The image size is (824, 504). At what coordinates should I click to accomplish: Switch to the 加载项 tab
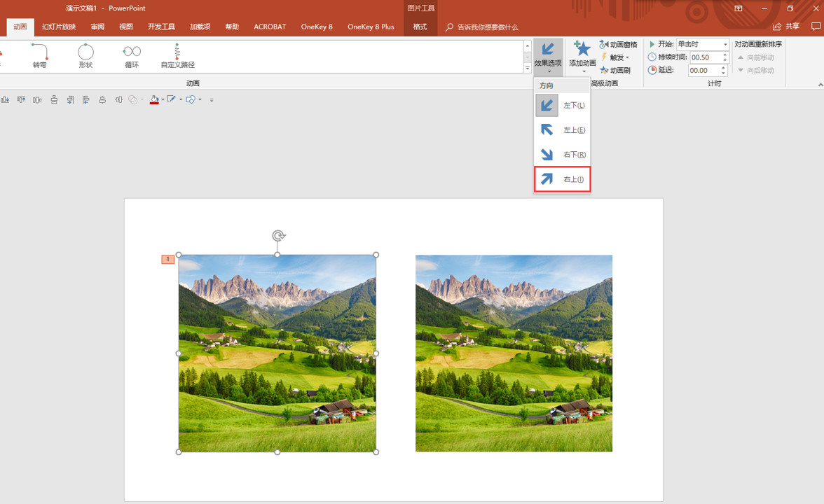200,27
